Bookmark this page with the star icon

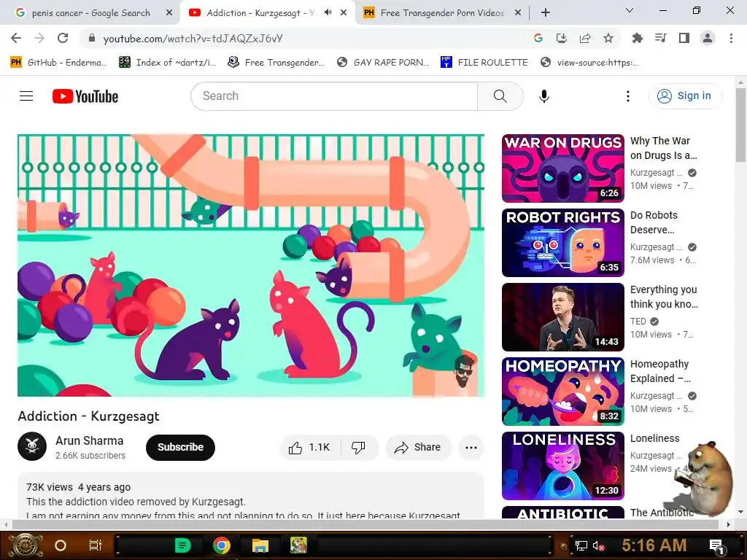point(608,38)
